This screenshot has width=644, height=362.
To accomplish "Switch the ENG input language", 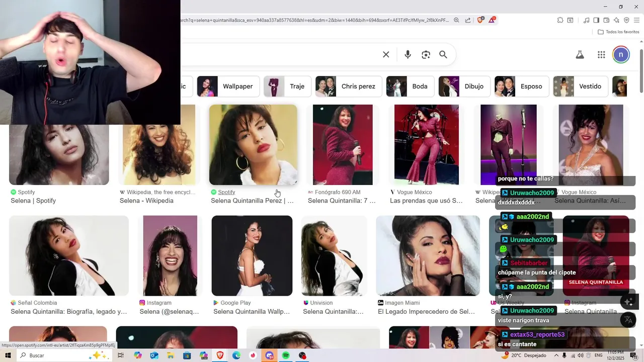I will tap(599, 355).
